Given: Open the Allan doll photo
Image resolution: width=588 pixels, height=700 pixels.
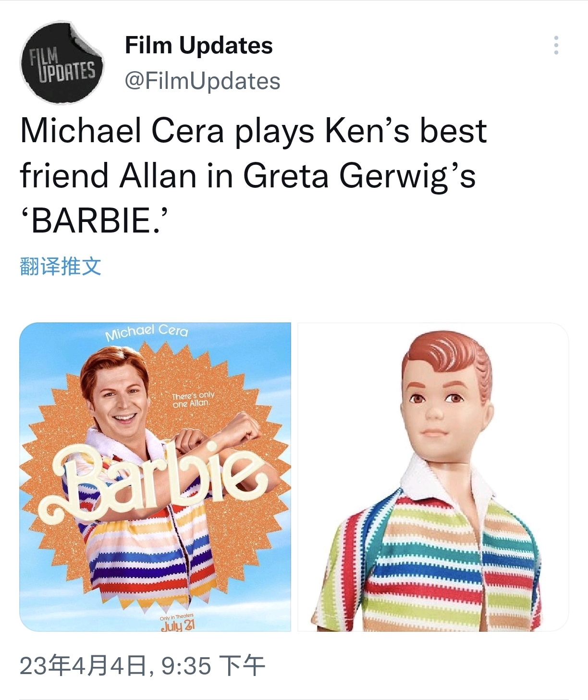Looking at the screenshot, I should 433,477.
